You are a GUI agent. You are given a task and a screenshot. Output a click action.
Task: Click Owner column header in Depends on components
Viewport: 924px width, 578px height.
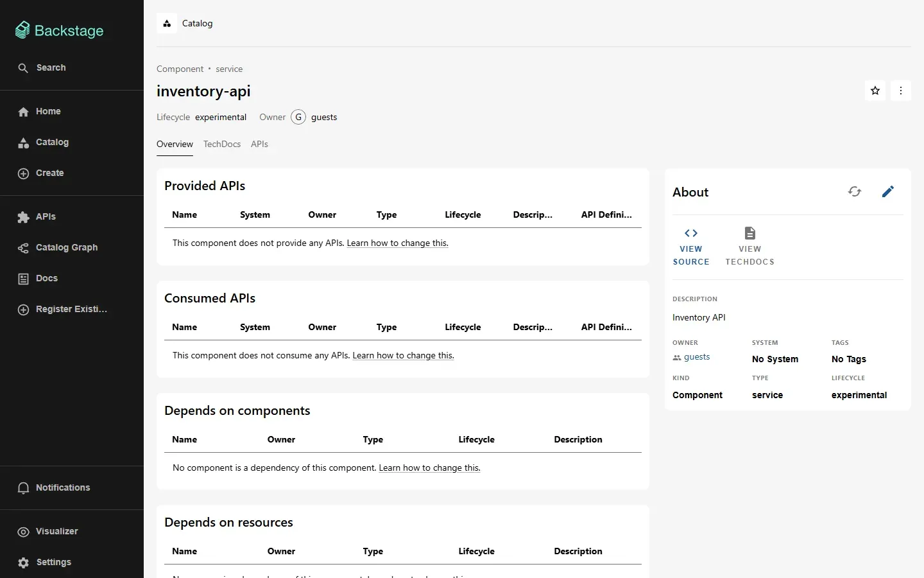pyautogui.click(x=281, y=439)
